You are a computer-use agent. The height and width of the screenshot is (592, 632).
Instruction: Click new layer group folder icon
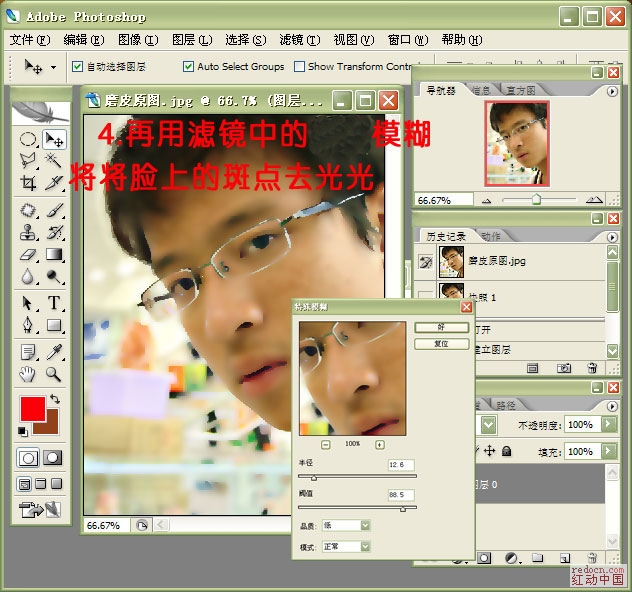[537, 558]
